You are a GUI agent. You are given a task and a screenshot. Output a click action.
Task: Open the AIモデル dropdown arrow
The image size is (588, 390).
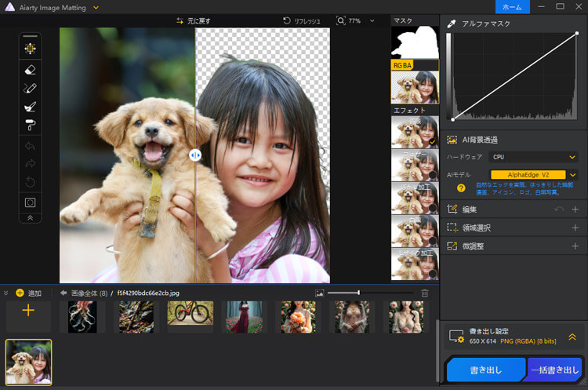point(572,174)
